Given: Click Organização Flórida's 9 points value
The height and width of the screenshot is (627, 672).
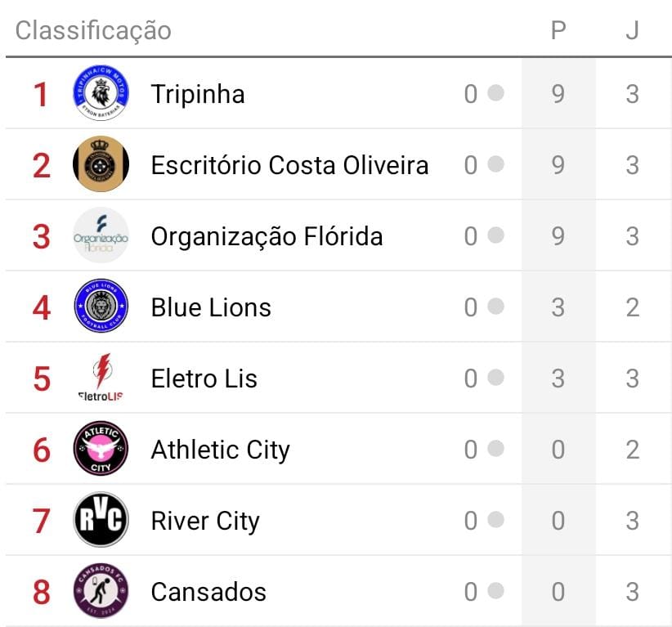Looking at the screenshot, I should click(558, 236).
